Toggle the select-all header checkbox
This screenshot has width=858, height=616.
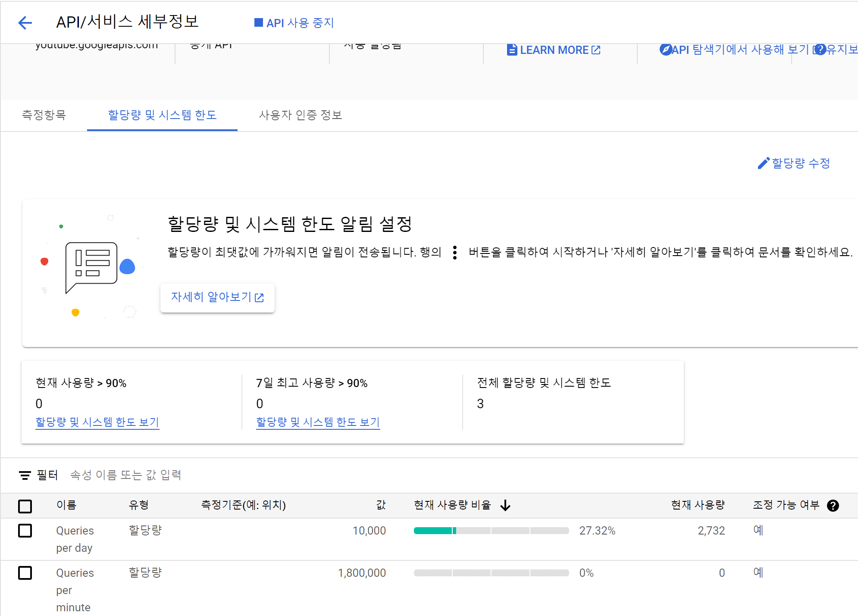(25, 506)
